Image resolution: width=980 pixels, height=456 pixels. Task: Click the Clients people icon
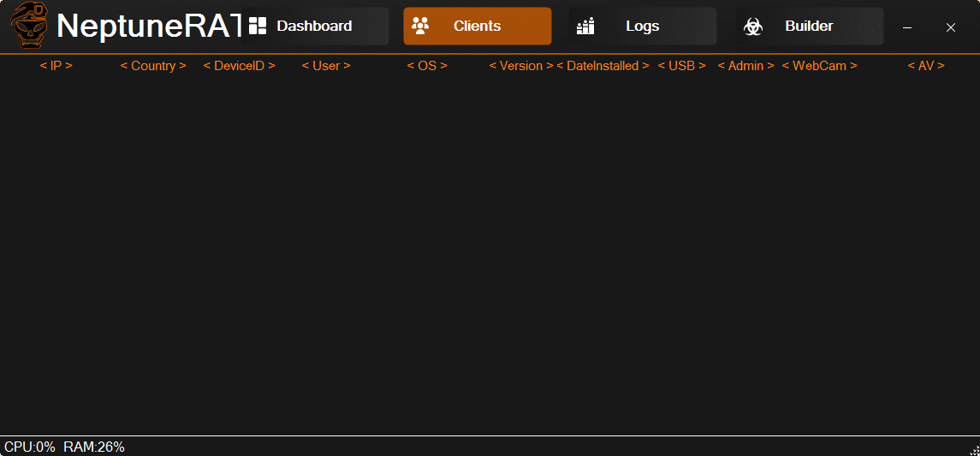click(x=419, y=27)
